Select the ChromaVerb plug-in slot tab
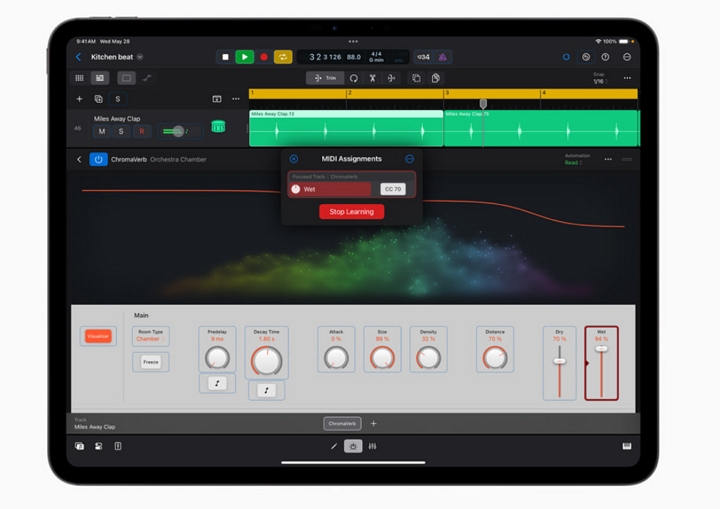Screen dimensions: 720x509 342,424
